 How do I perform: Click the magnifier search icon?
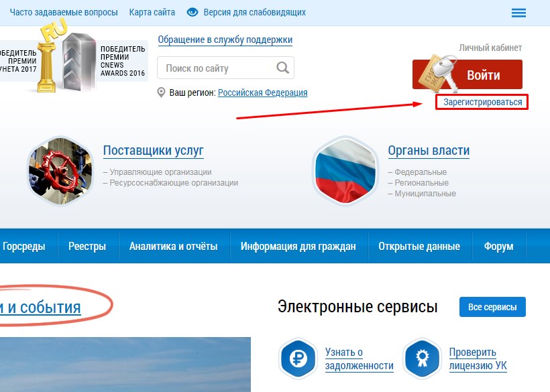click(283, 67)
